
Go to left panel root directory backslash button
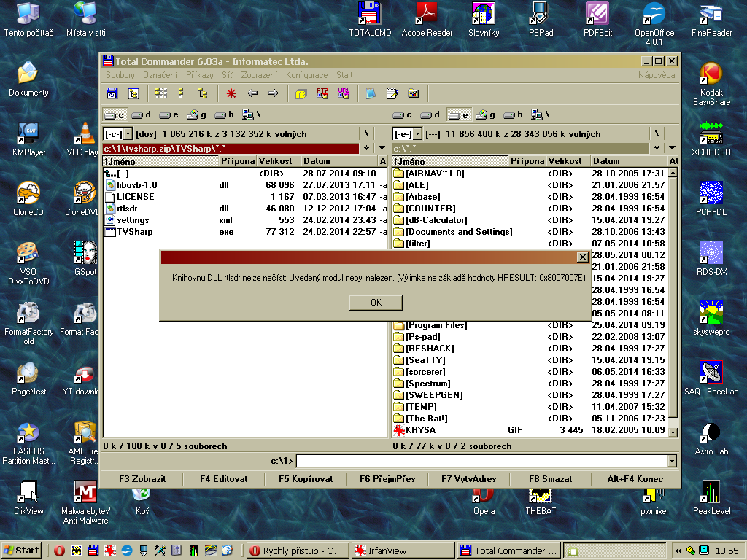366,134
